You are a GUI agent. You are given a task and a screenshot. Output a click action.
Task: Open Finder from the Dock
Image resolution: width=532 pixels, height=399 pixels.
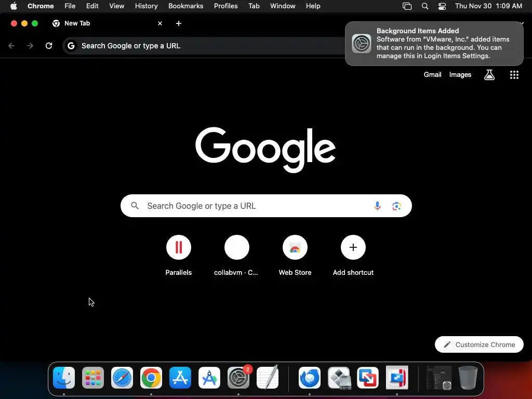(64, 378)
